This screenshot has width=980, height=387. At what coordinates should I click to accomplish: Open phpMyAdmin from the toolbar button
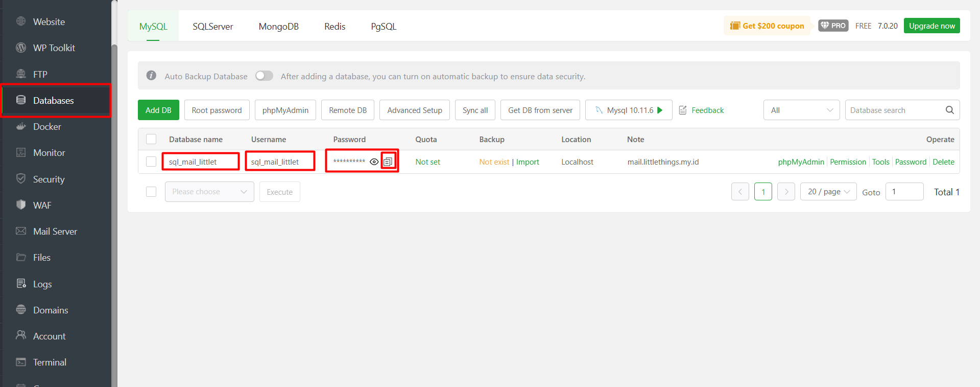pyautogui.click(x=285, y=110)
